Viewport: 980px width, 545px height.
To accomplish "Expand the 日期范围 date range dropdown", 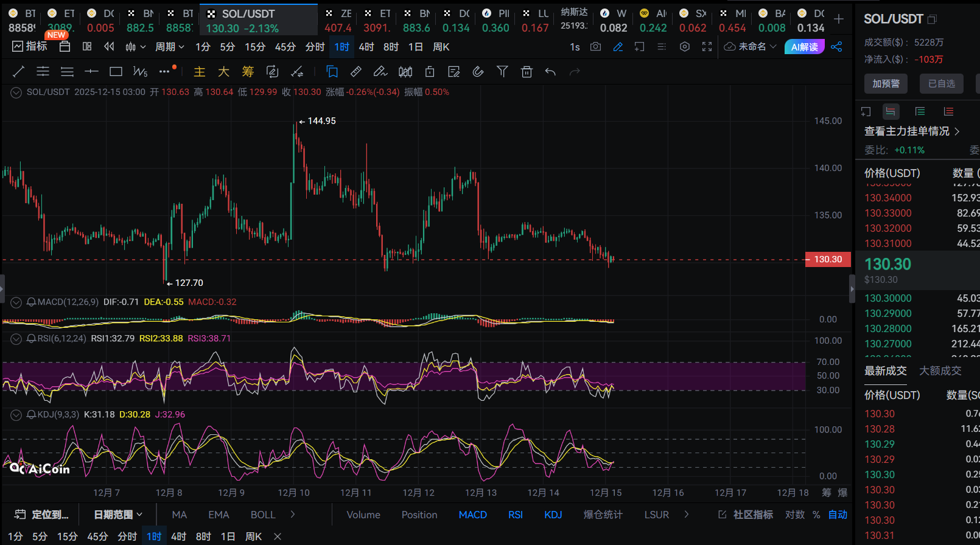I will coord(118,515).
